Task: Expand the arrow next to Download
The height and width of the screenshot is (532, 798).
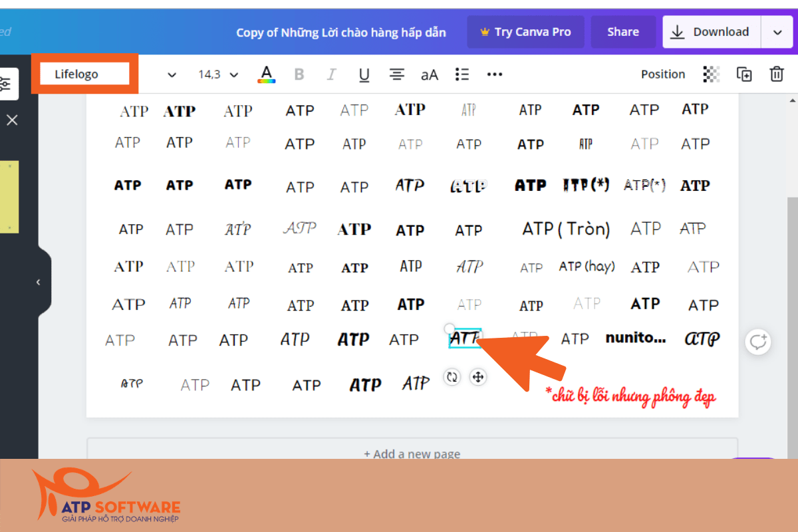Action: pyautogui.click(x=777, y=32)
